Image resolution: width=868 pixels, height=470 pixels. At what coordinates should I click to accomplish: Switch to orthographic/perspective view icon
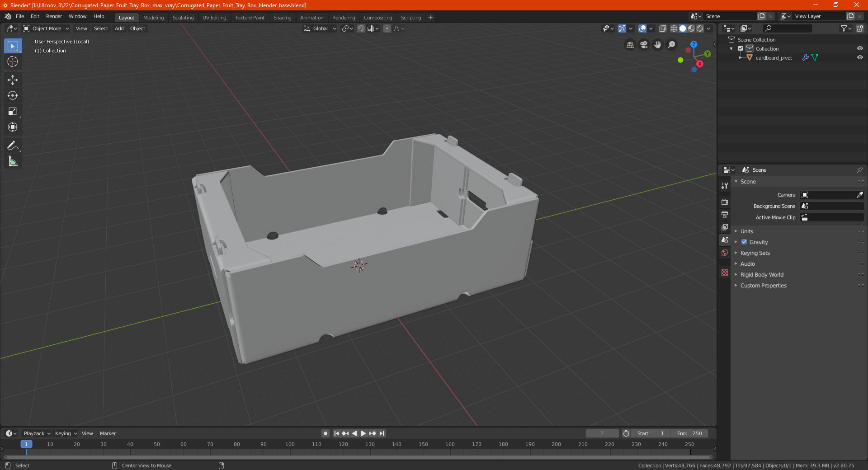click(x=630, y=45)
